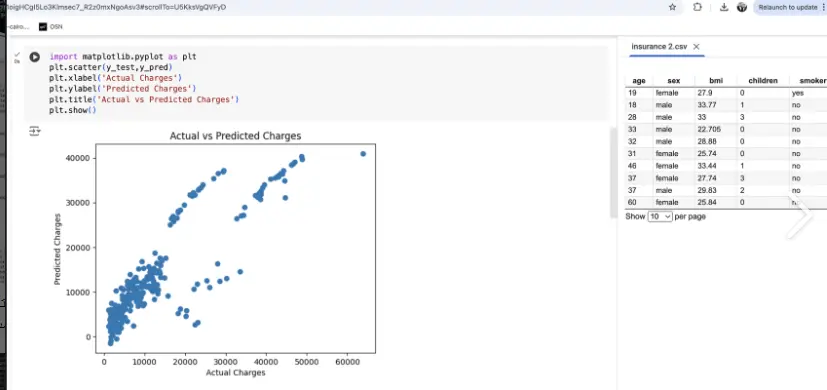
Task: Click Relaunch to update button
Action: [787, 7]
